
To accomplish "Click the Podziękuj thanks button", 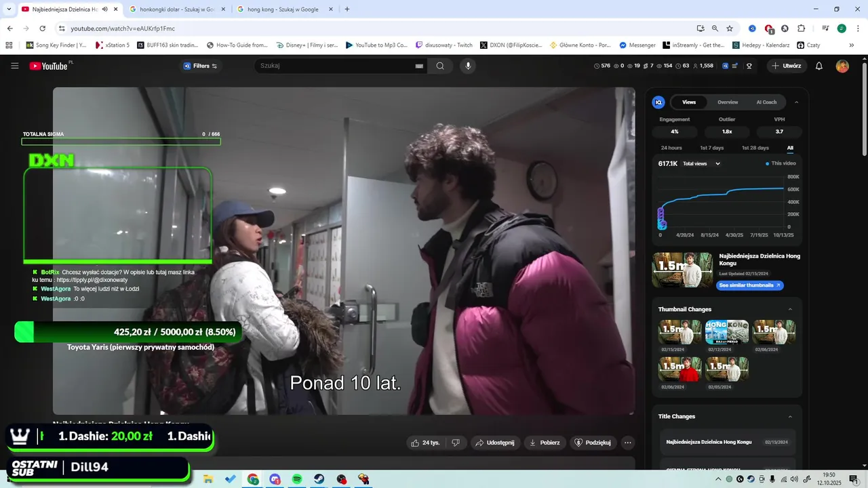I will click(593, 443).
